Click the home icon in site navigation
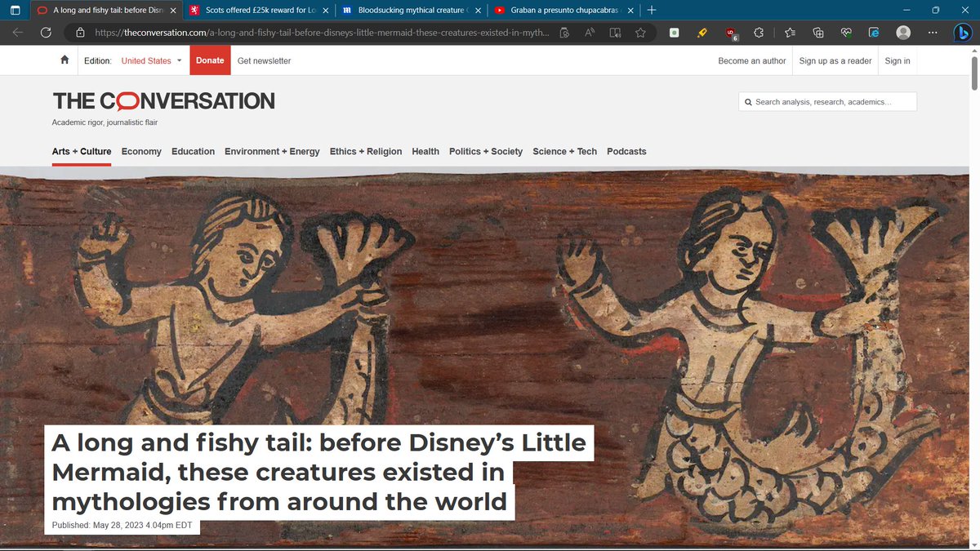The width and height of the screenshot is (980, 551). click(x=65, y=60)
